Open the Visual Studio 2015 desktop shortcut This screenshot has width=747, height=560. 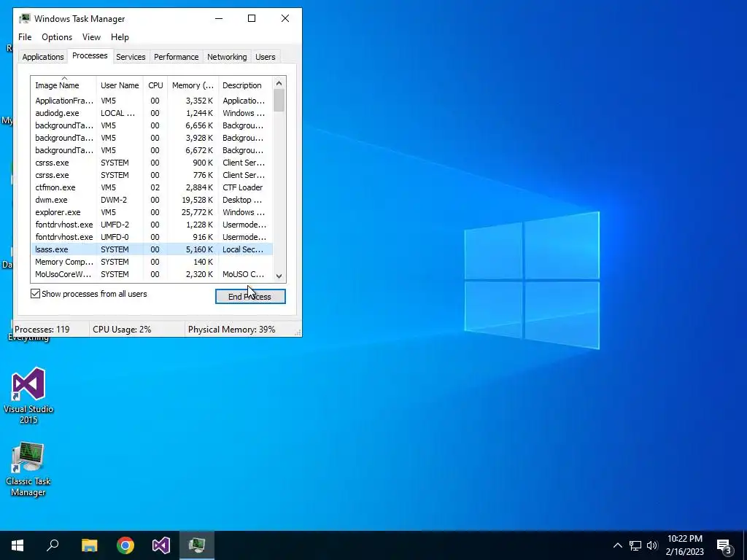click(x=28, y=395)
